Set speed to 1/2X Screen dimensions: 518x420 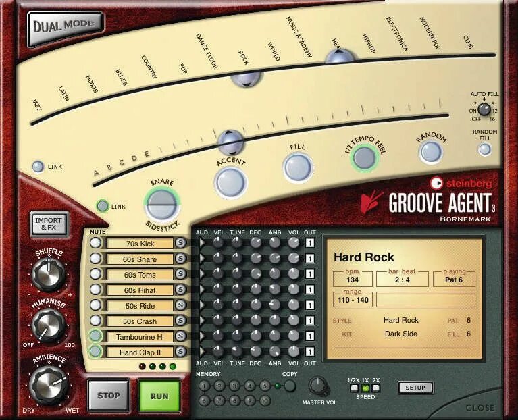pyautogui.click(x=354, y=388)
